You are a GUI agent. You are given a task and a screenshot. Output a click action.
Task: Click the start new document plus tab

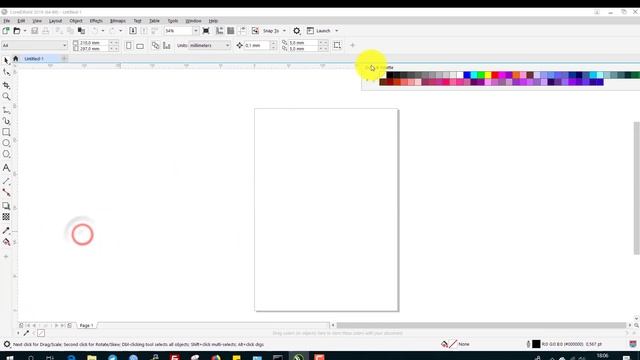64,59
